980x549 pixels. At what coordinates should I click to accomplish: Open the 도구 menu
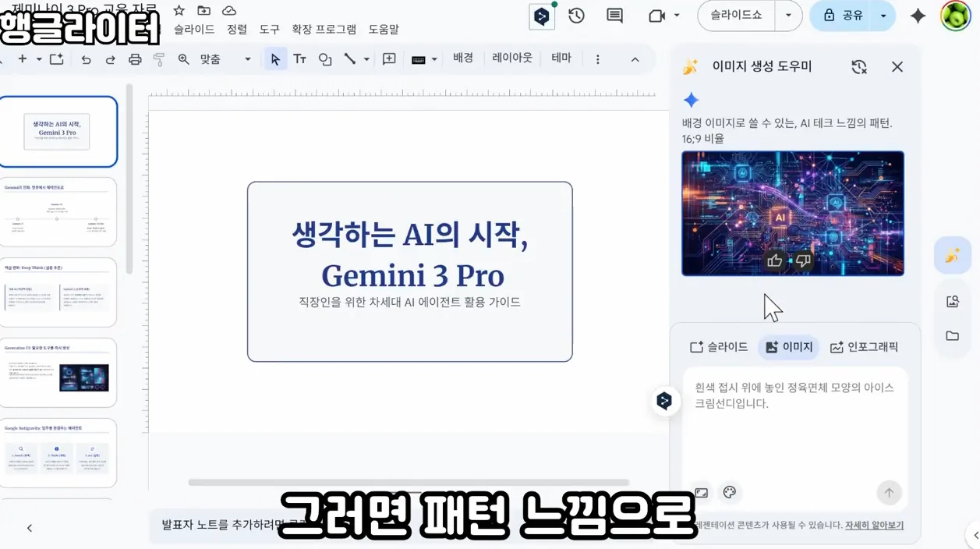270,29
